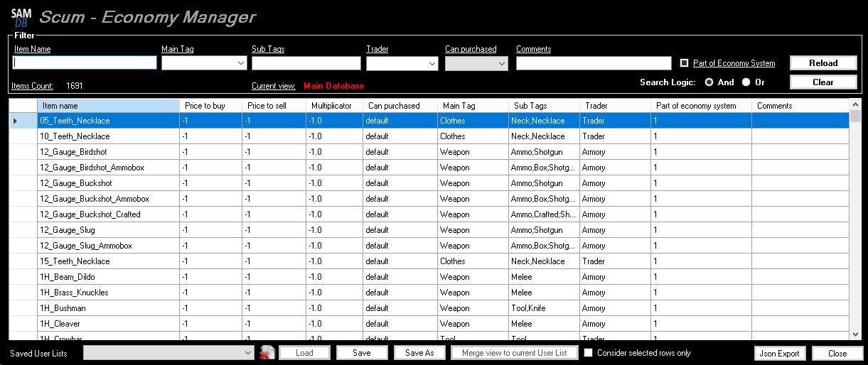Sort by the Item name column header
This screenshot has height=365, width=868.
(x=108, y=106)
